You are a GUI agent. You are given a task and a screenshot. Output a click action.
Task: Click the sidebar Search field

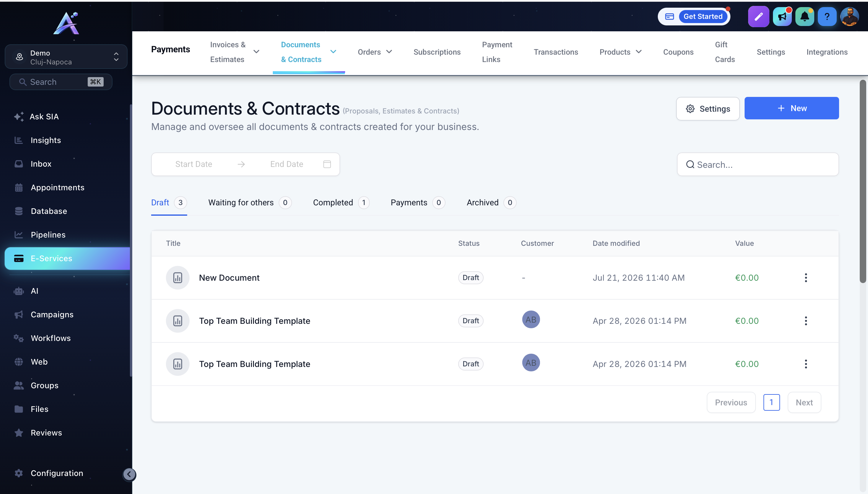click(x=61, y=82)
